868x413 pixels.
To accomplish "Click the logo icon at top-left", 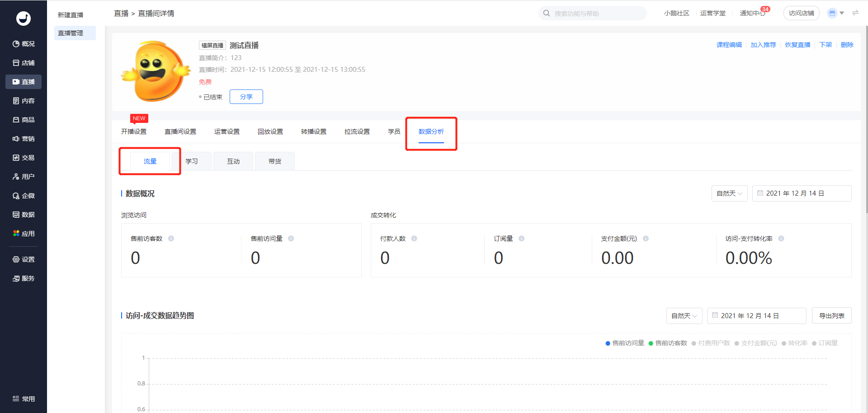I will coord(24,18).
